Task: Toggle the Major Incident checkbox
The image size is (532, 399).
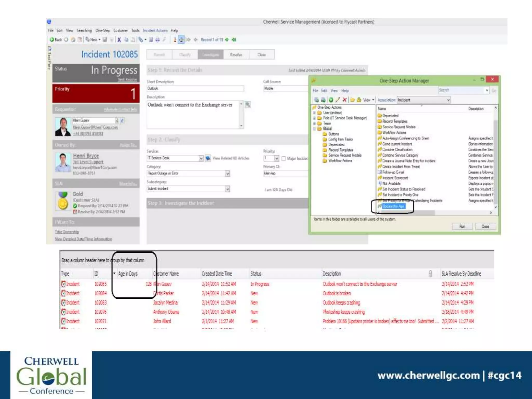Action: point(284,158)
